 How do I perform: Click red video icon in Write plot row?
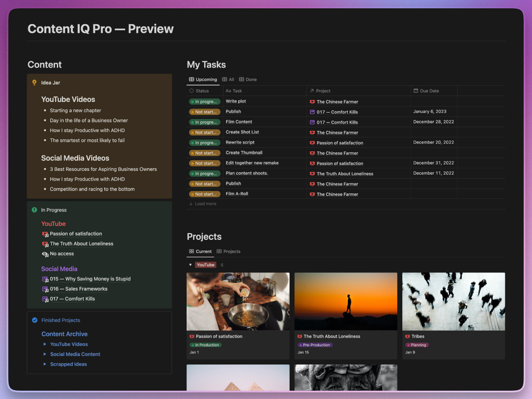tap(312, 102)
